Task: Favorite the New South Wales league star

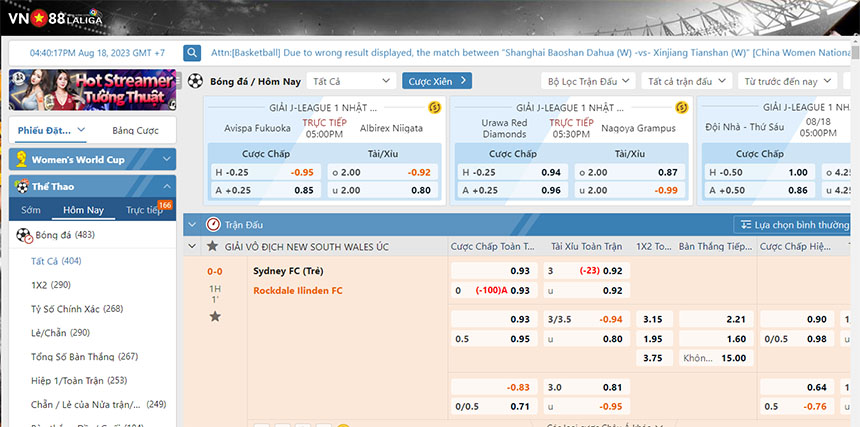Action: [211, 246]
